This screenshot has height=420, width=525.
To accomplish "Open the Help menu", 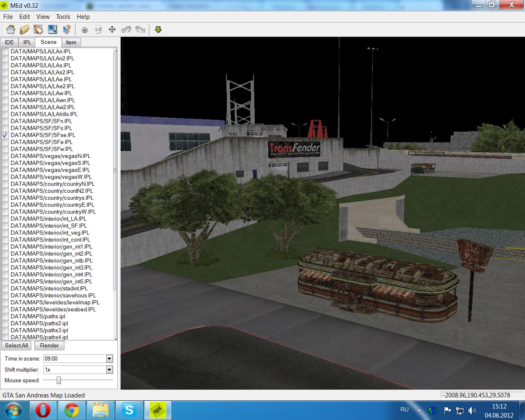I will [x=83, y=17].
